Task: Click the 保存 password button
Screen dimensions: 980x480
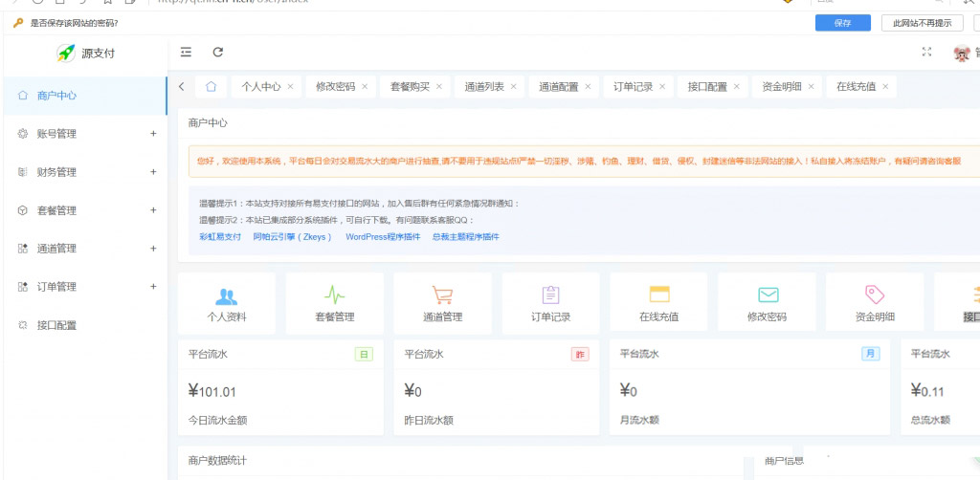Action: click(x=842, y=23)
